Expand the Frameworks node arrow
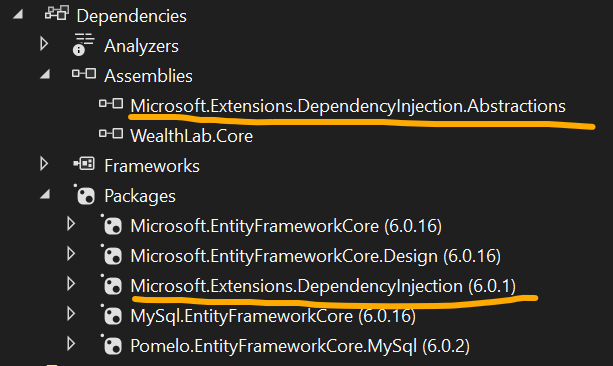Image resolution: width=613 pixels, height=366 pixels. pyautogui.click(x=44, y=164)
